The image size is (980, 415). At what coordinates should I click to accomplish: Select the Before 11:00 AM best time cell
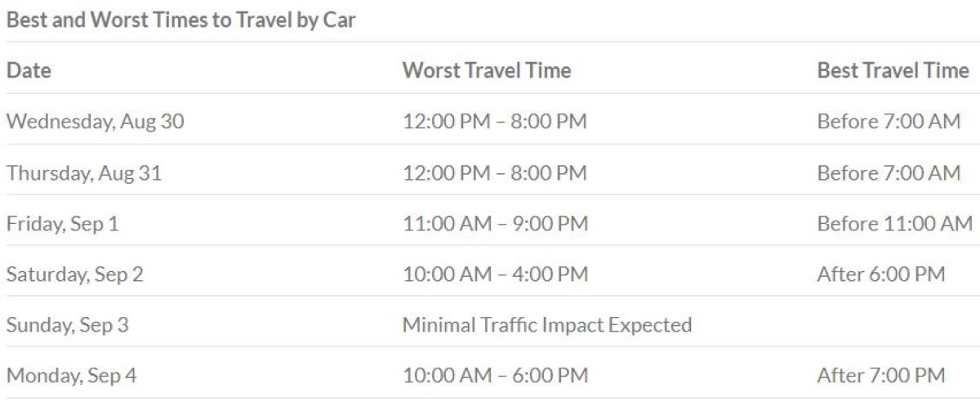tap(894, 224)
